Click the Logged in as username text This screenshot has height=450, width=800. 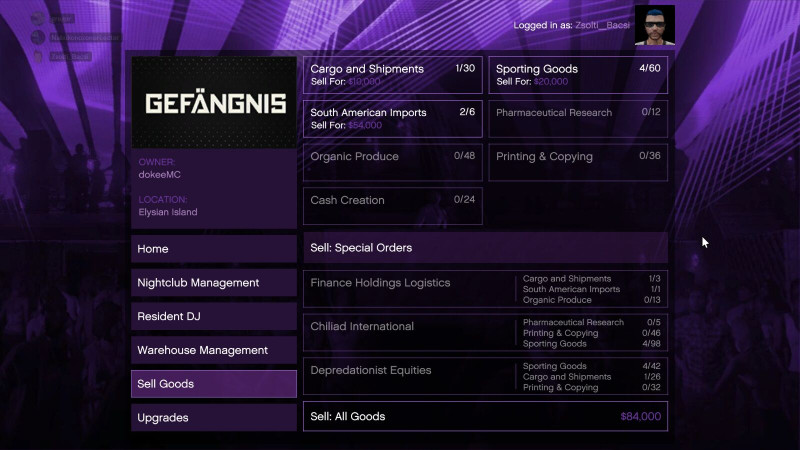click(x=602, y=25)
